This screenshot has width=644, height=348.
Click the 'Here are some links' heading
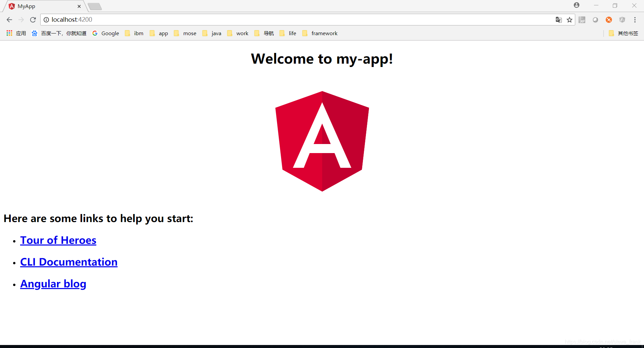point(99,219)
